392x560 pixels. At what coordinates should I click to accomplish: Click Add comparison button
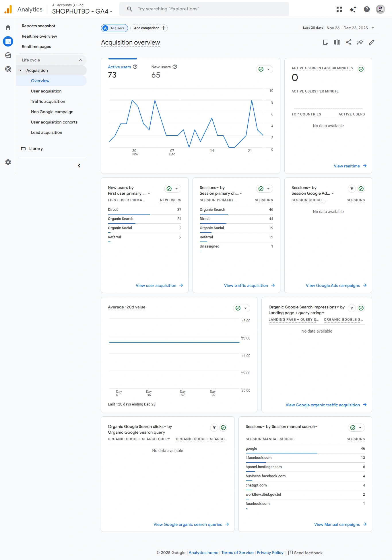click(149, 28)
